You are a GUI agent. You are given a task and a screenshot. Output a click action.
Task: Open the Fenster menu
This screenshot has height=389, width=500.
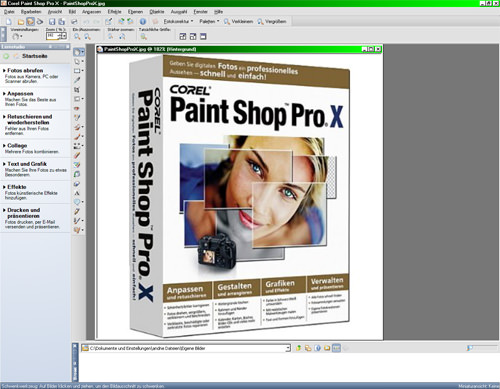tap(200, 12)
